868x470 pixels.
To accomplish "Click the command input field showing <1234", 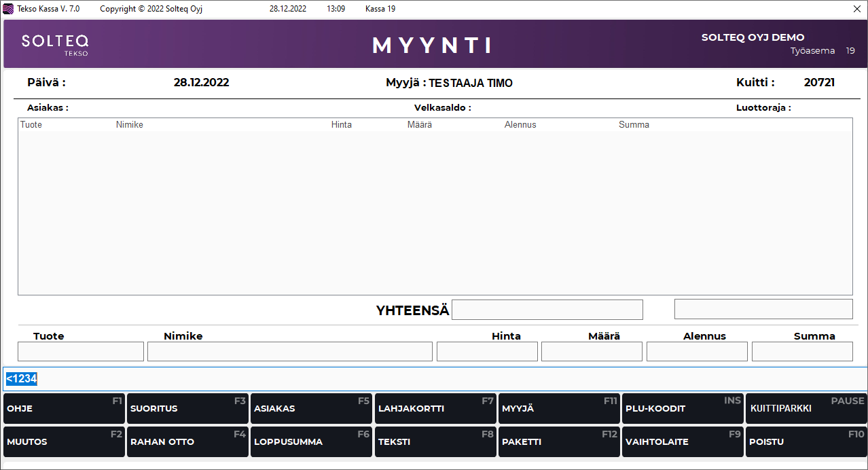I will coord(435,379).
